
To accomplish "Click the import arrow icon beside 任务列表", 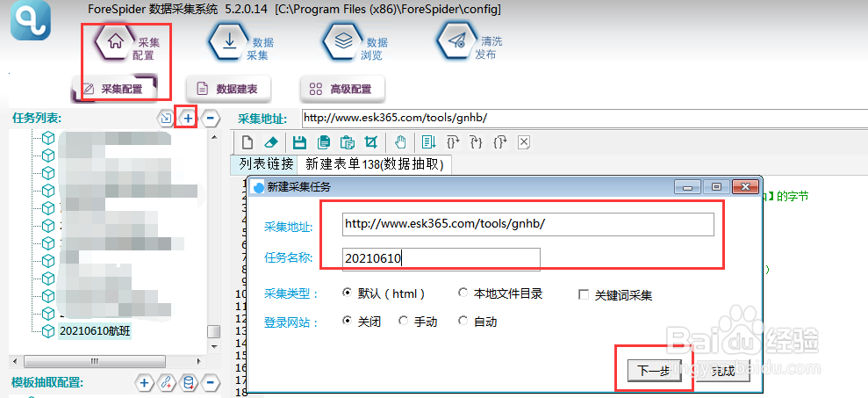I will point(166,118).
